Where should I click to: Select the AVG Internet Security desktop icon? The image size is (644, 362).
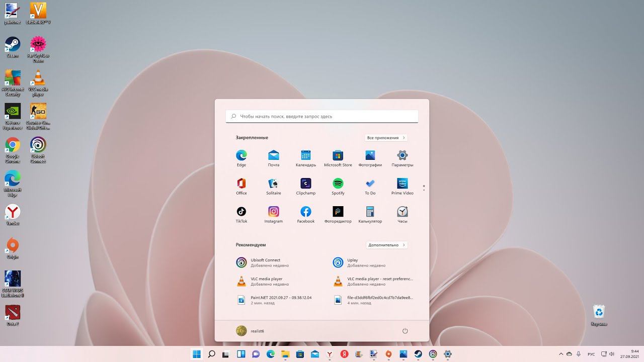coord(13,83)
